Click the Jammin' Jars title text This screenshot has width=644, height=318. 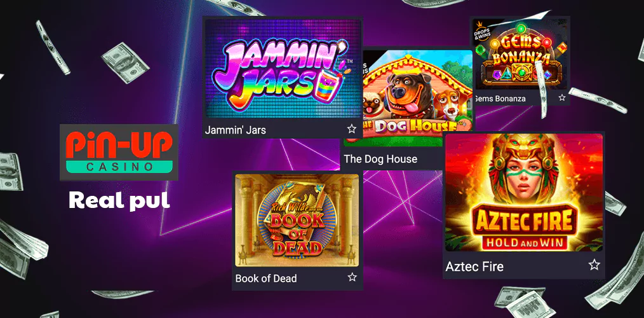236,130
